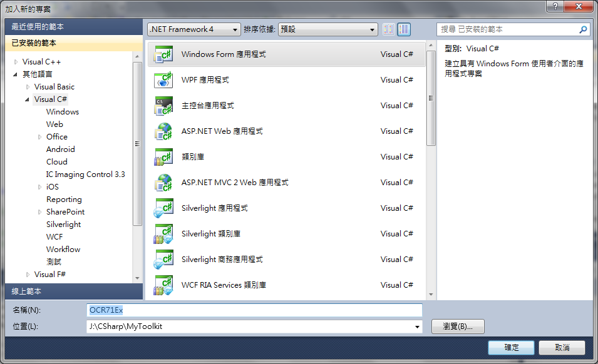Switch to small icons view
The width and height of the screenshot is (598, 364).
[389, 29]
